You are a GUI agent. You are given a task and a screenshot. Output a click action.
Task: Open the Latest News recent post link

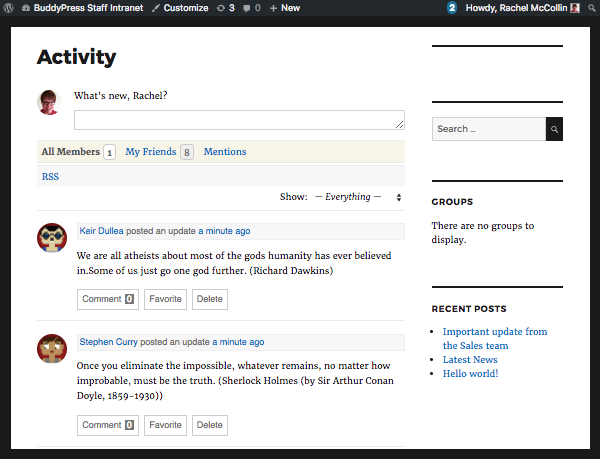coord(470,360)
